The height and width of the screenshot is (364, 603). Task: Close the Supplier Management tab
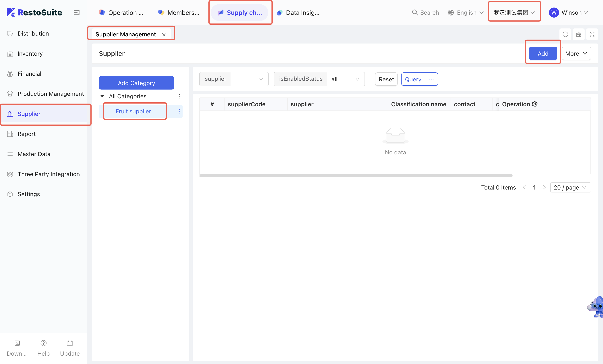[164, 35]
